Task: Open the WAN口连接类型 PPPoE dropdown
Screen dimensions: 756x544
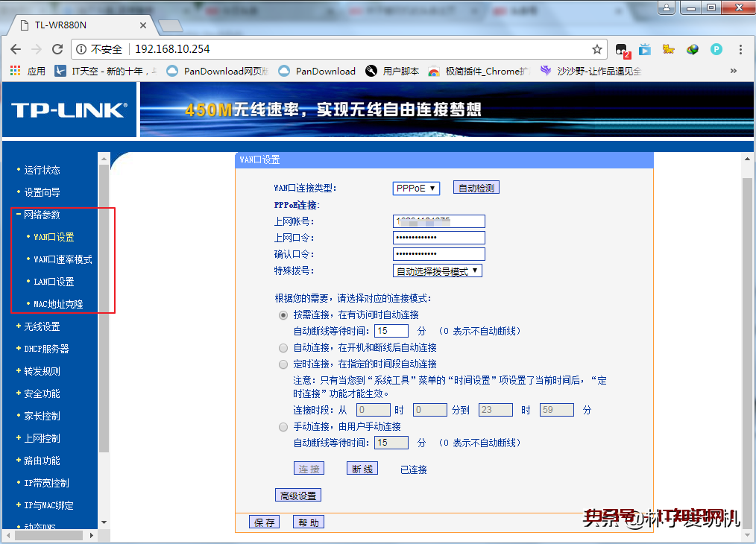Action: pyautogui.click(x=416, y=188)
